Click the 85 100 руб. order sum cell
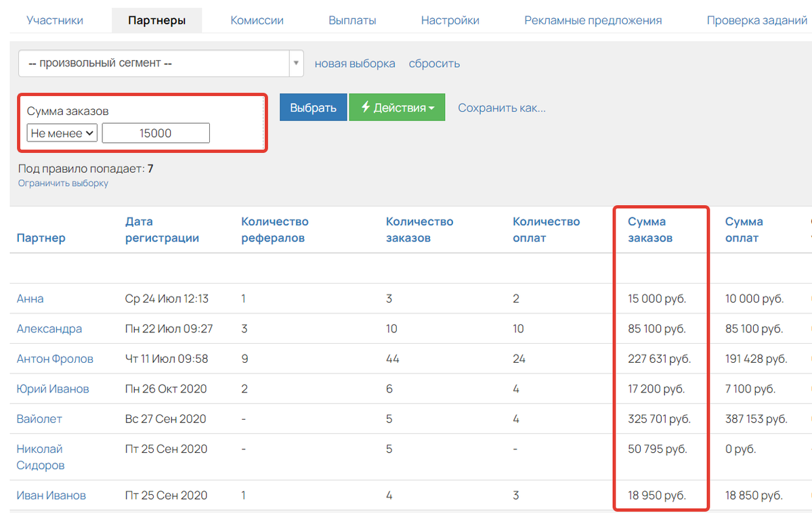812x513 pixels. click(657, 329)
